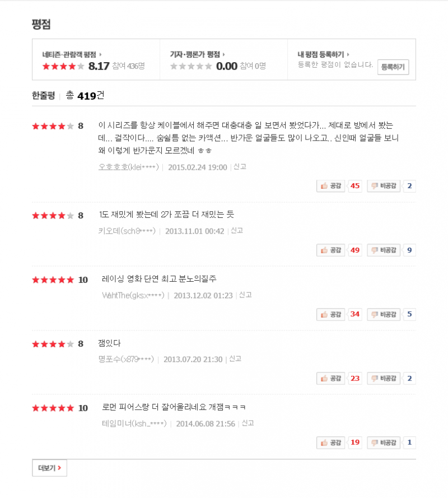Report the WahtThe review via 신고
Screen dimensions: 448x498
click(245, 295)
